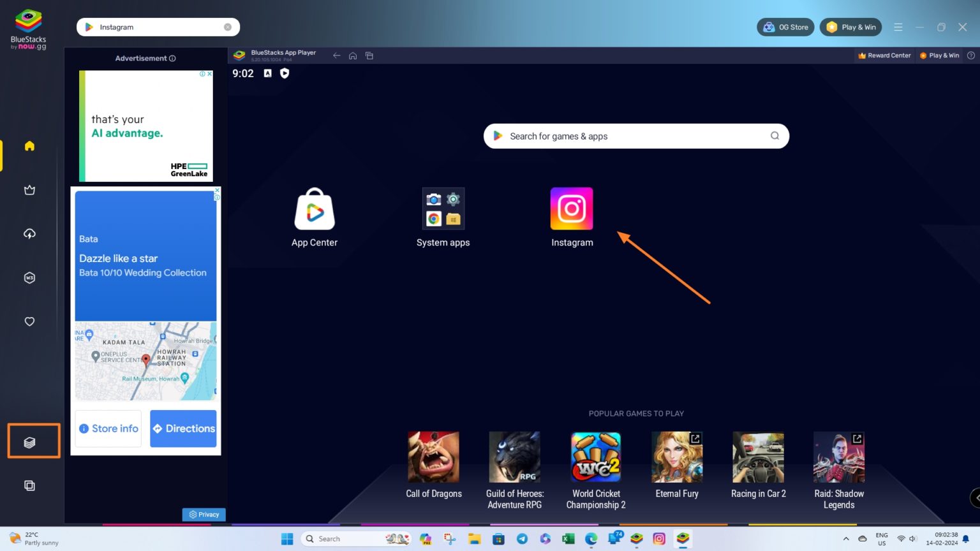Click the hidden icons chevron in system tray
Viewport: 980px width, 551px height.
point(847,538)
